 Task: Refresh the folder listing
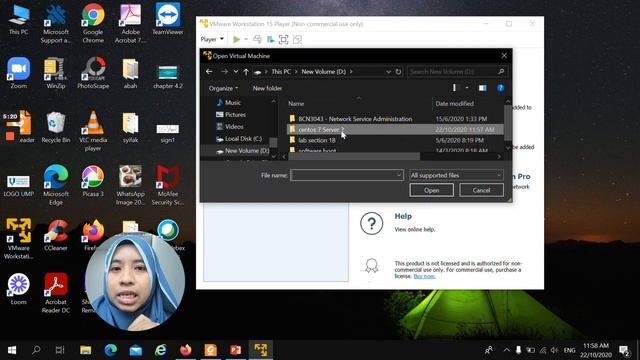click(x=398, y=72)
